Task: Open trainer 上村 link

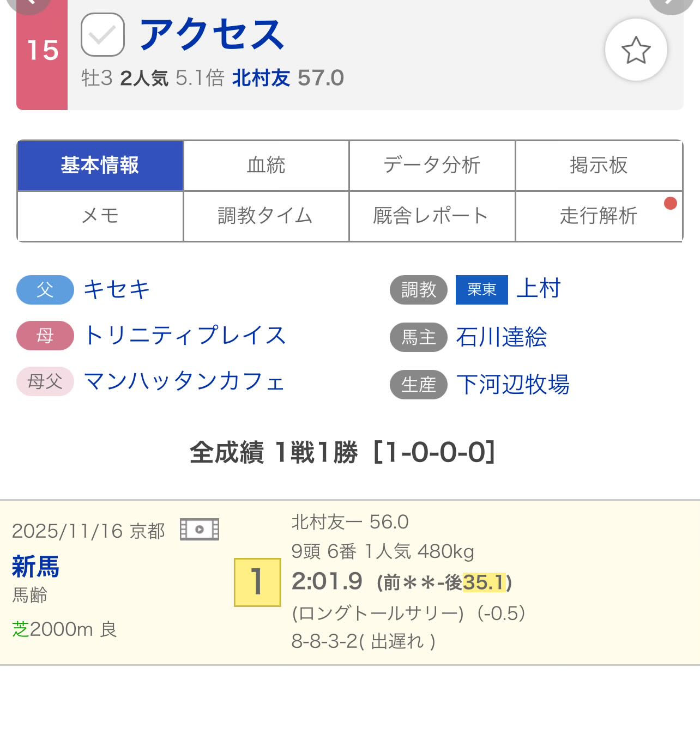Action: (538, 288)
